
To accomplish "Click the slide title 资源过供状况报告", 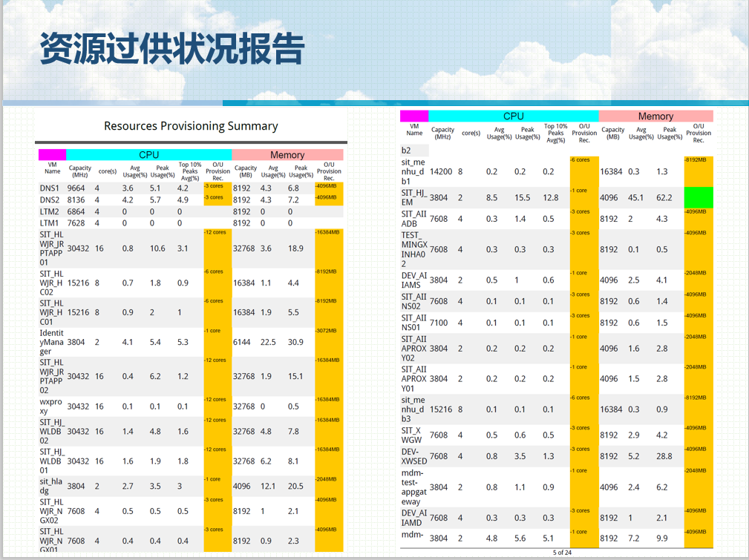I will (x=171, y=49).
